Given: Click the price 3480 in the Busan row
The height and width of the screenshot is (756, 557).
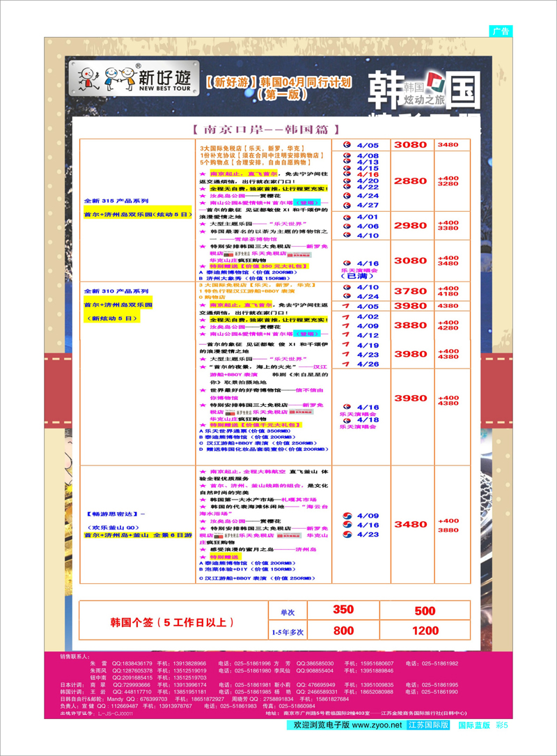Looking at the screenshot, I should tap(411, 524).
